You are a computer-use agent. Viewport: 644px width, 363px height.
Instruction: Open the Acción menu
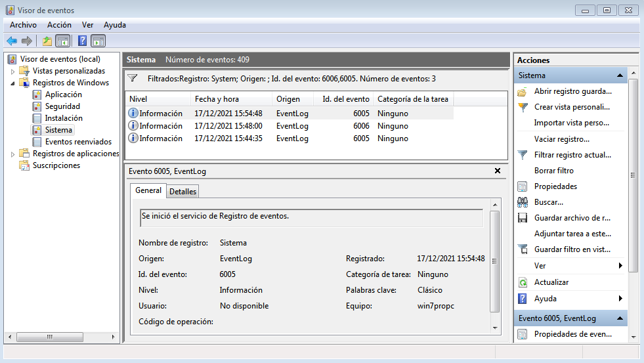[59, 25]
